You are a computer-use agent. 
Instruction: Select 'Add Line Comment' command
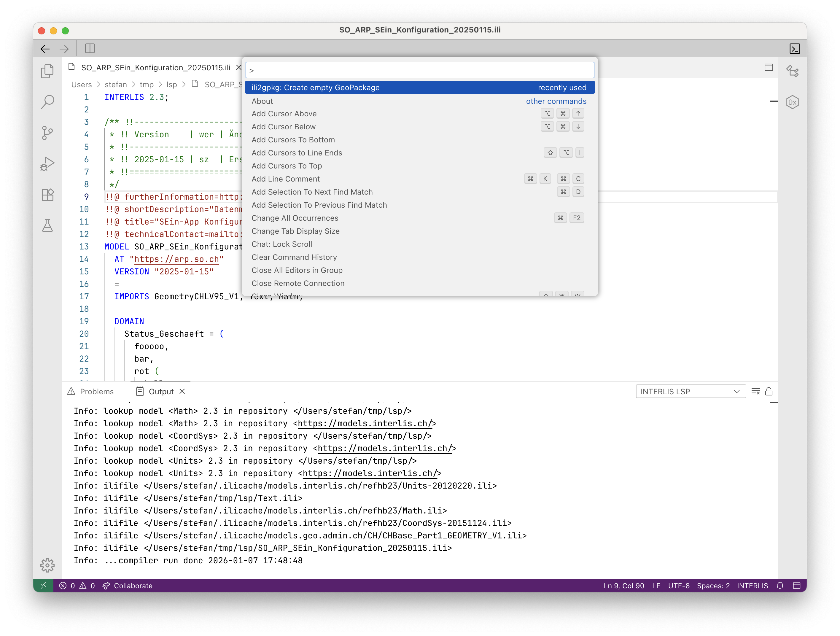[286, 179]
